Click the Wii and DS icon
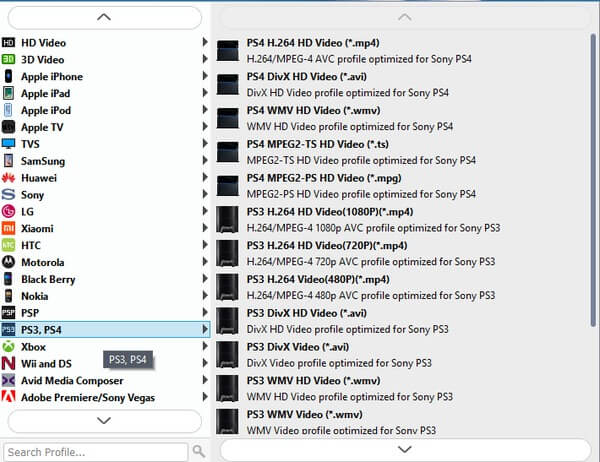 (x=8, y=363)
